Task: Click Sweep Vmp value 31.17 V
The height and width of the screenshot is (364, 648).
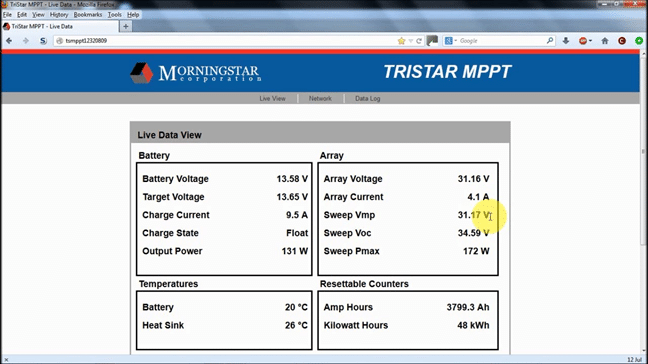Action: (474, 215)
